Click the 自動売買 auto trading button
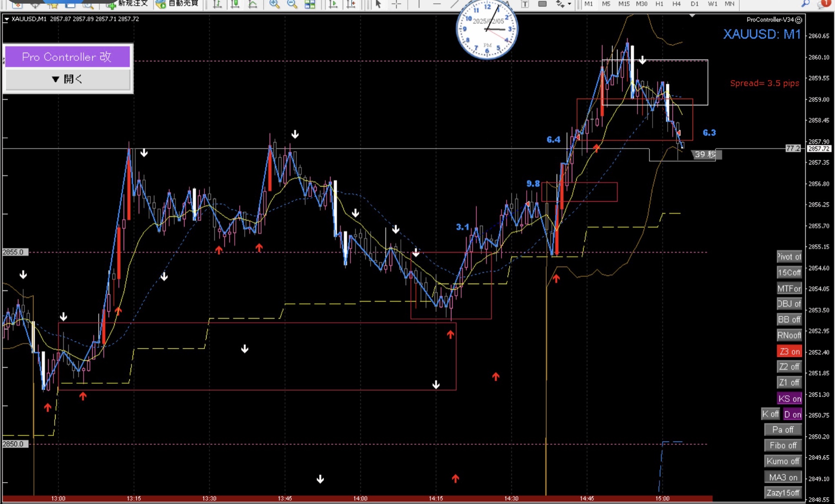The height and width of the screenshot is (504, 835). (x=178, y=3)
